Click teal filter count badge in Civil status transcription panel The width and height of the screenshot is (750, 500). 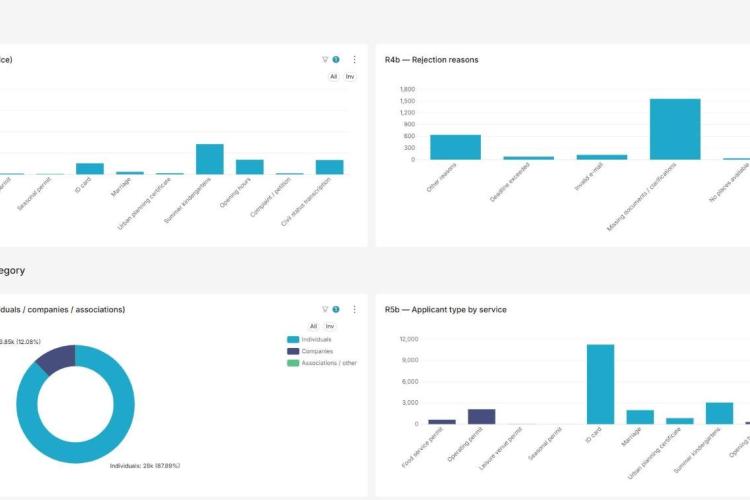coord(336,59)
